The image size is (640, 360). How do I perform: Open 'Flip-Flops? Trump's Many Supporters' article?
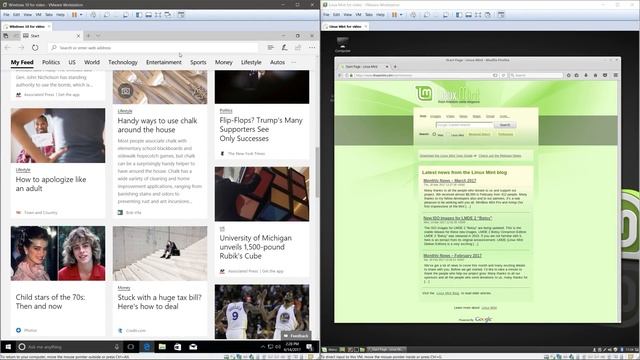point(261,129)
